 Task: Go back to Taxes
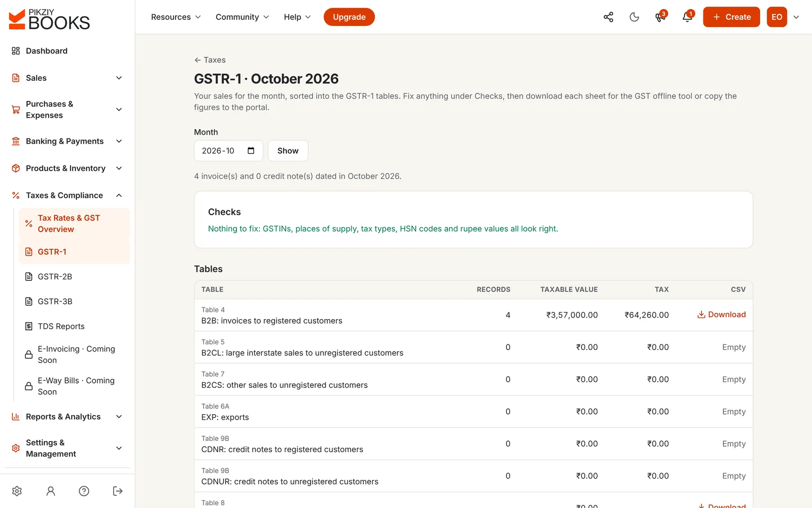pyautogui.click(x=210, y=60)
